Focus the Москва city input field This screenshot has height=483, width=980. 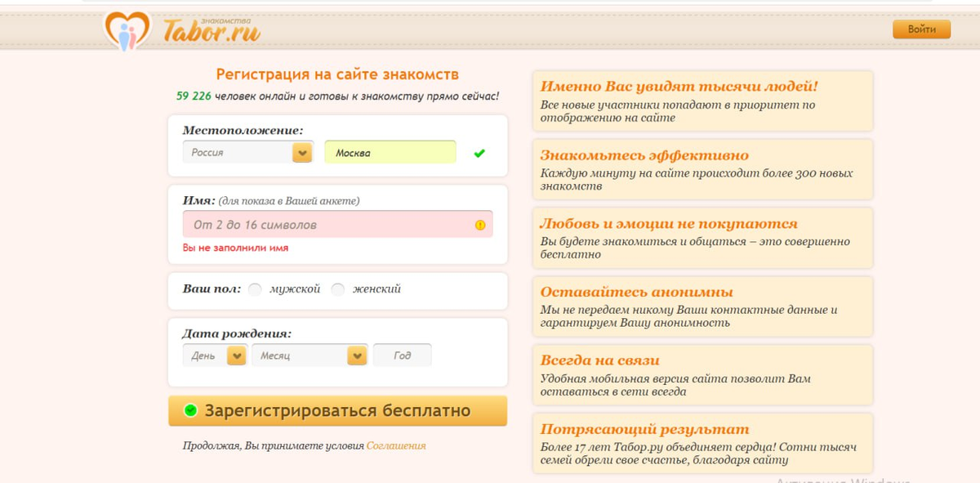[390, 152]
